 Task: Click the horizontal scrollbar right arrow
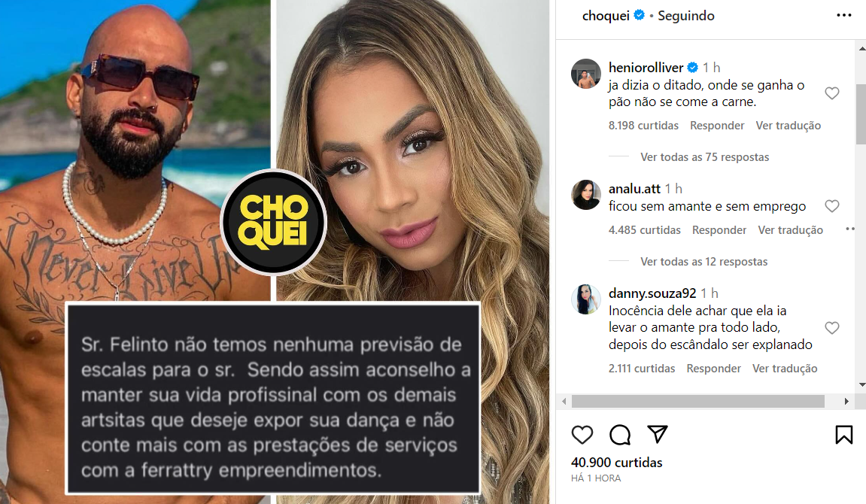(x=846, y=402)
